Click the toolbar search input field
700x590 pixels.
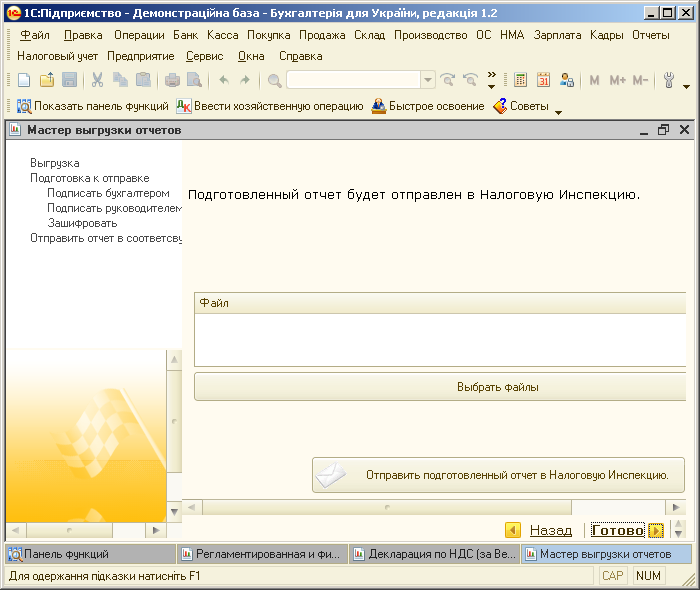(x=354, y=80)
